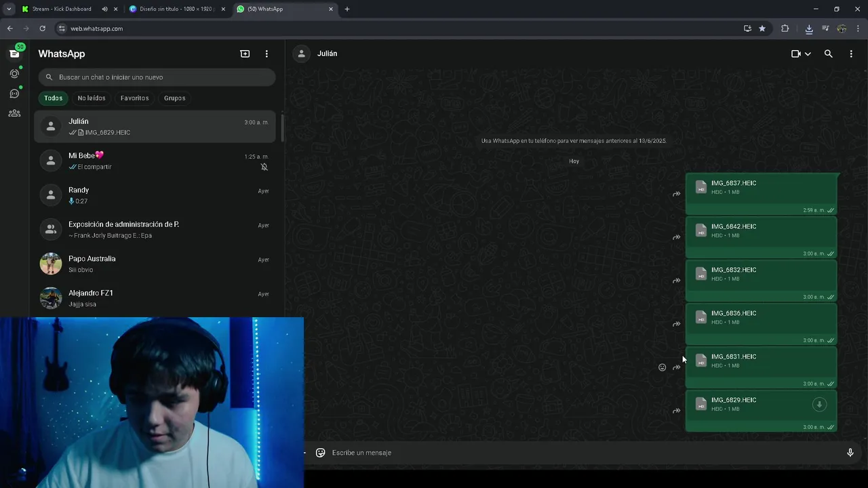This screenshot has height=488, width=868.
Task: Expand the call options arrow next to the video icon
Action: [x=808, y=54]
